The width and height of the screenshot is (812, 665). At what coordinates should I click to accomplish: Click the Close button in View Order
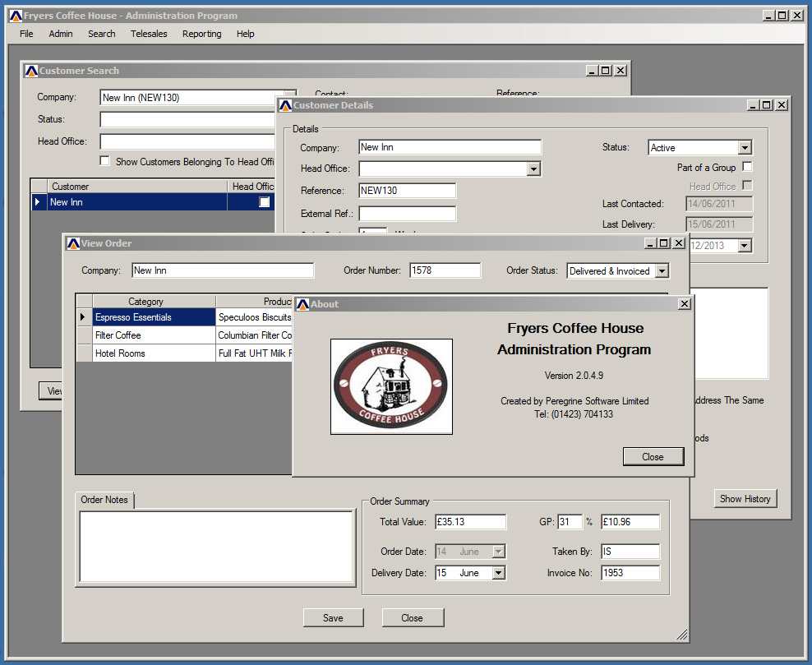413,618
